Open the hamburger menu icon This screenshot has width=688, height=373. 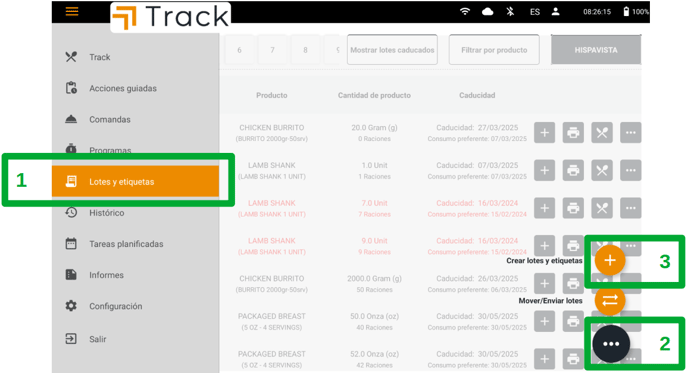pos(72,11)
